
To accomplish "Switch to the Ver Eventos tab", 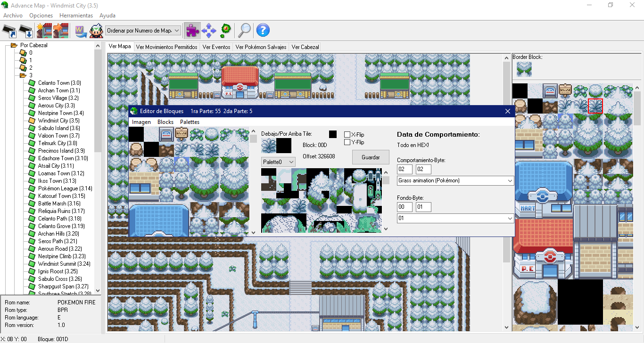I will [x=216, y=47].
